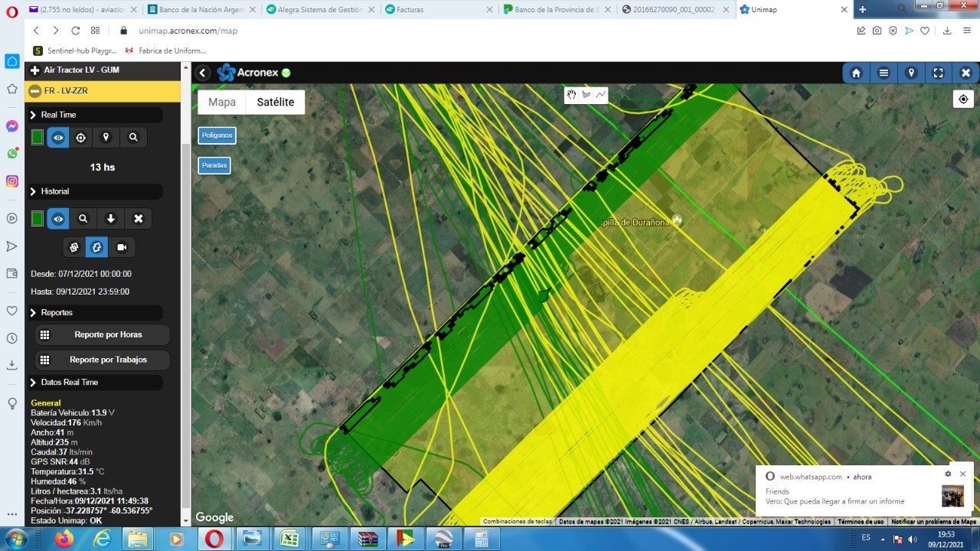This screenshot has height=551, width=980.
Task: Toggle Real Time track visibility eye
Action: pyautogui.click(x=58, y=138)
